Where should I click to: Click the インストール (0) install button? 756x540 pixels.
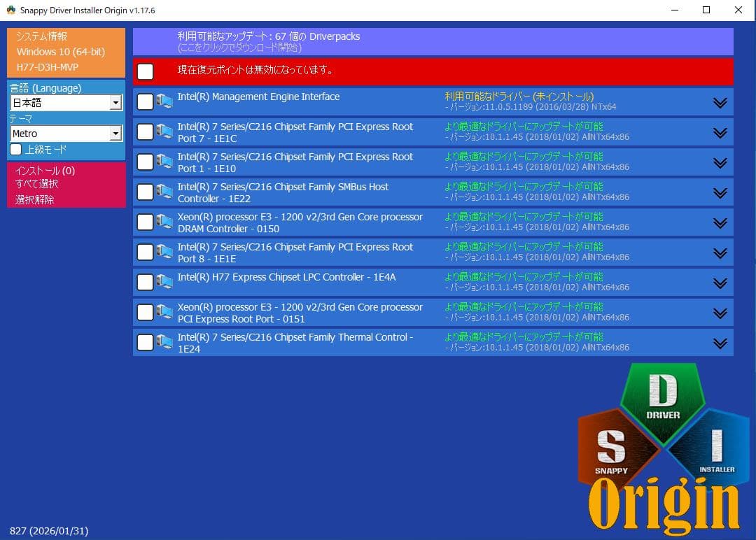(x=45, y=171)
